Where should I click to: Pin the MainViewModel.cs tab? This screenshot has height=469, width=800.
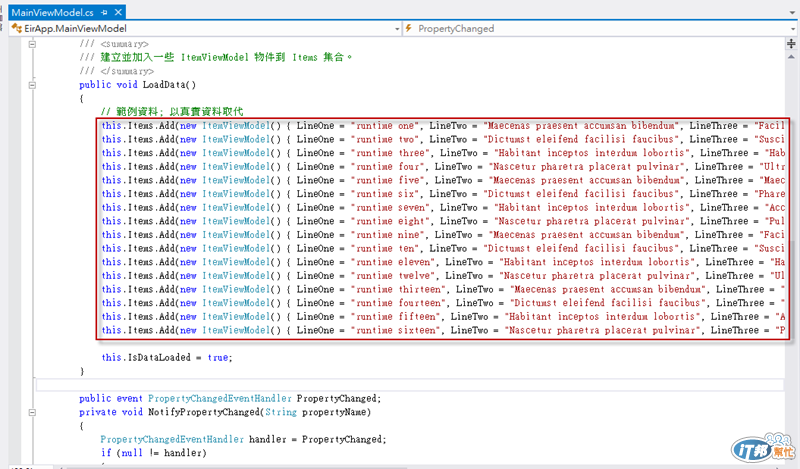coord(105,12)
